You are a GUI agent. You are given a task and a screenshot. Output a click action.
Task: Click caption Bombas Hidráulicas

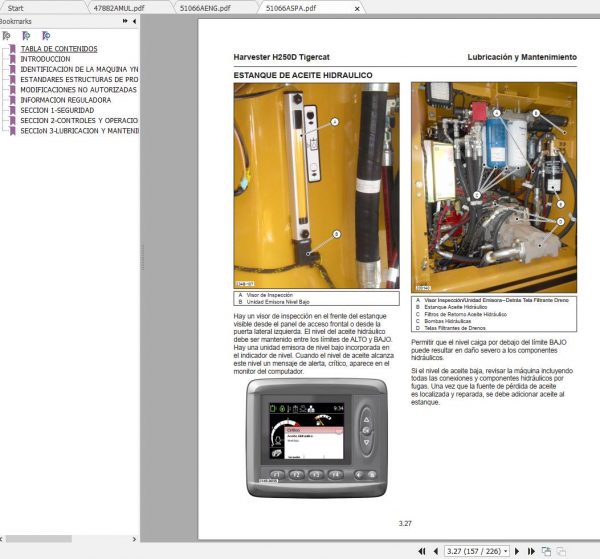click(447, 321)
